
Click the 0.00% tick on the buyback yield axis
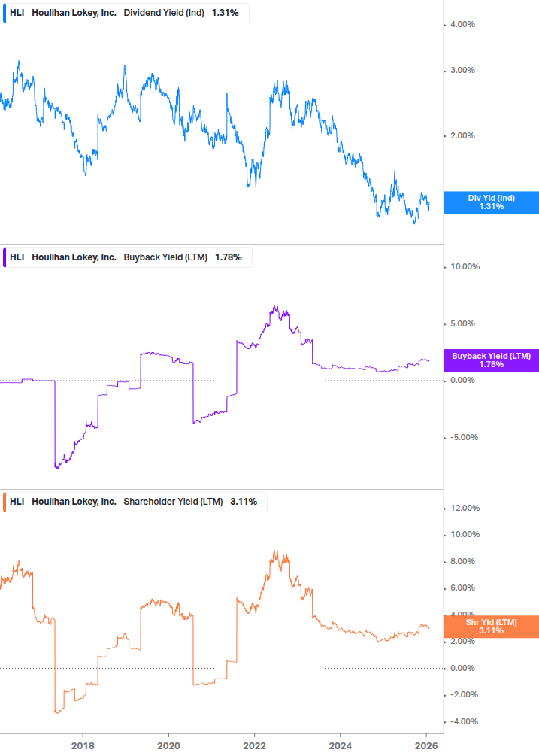pos(462,381)
